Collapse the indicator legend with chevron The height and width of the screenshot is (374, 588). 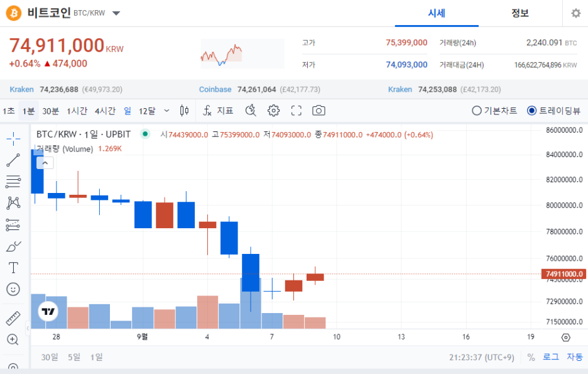click(x=45, y=163)
